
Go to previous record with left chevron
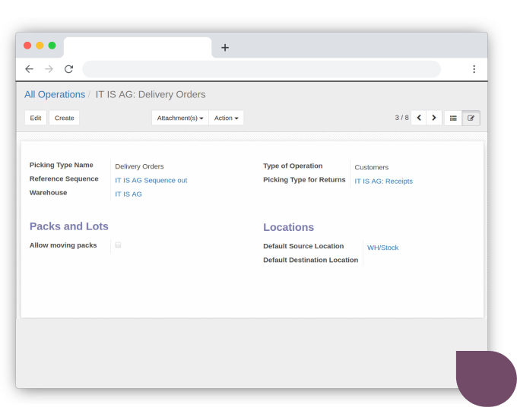click(x=418, y=118)
